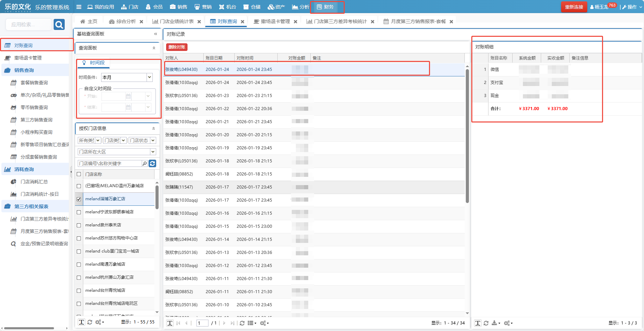
Task: Click the blue search magnifier icon
Action: (x=59, y=24)
